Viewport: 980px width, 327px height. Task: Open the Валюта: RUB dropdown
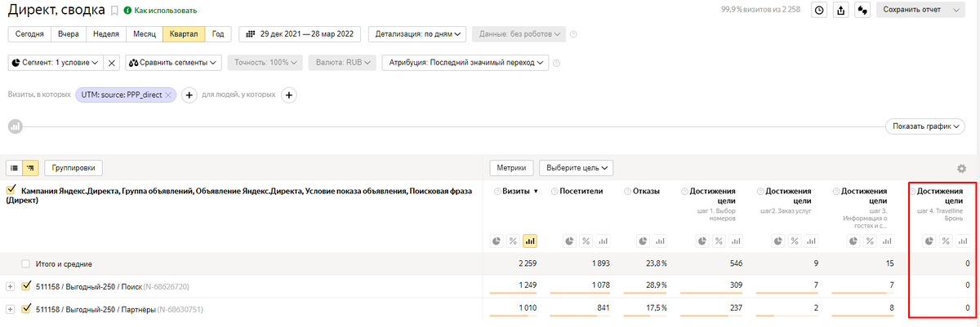tap(343, 62)
